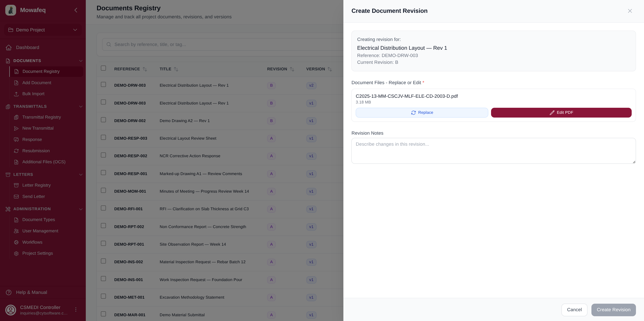
Task: Click the Edit PDF button
Action: [561, 113]
